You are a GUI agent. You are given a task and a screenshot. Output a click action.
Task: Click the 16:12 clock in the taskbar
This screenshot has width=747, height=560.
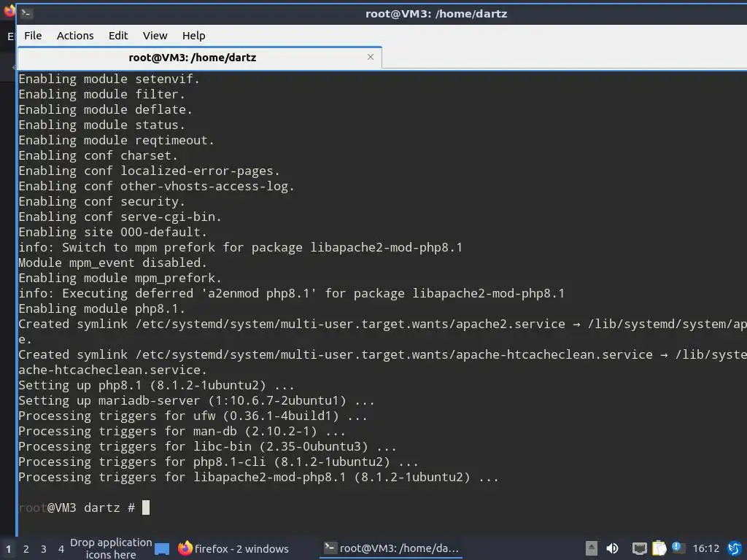[x=705, y=548]
